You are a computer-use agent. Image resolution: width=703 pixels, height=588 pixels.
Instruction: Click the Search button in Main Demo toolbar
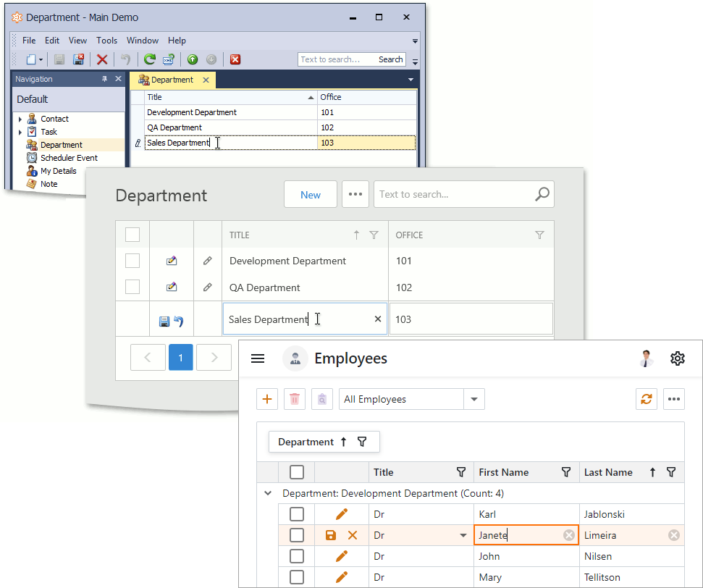390,59
